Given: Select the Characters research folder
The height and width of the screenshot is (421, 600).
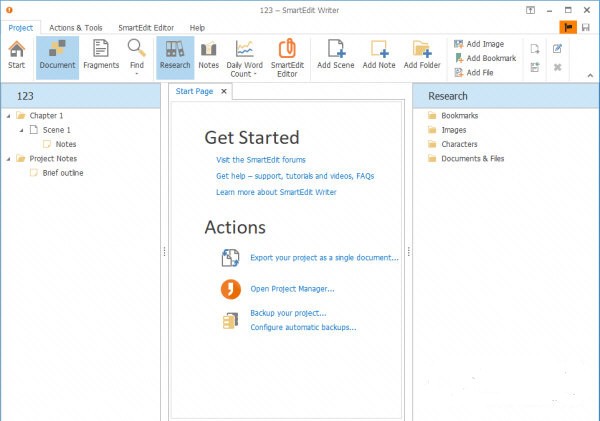Looking at the screenshot, I should click(x=459, y=144).
